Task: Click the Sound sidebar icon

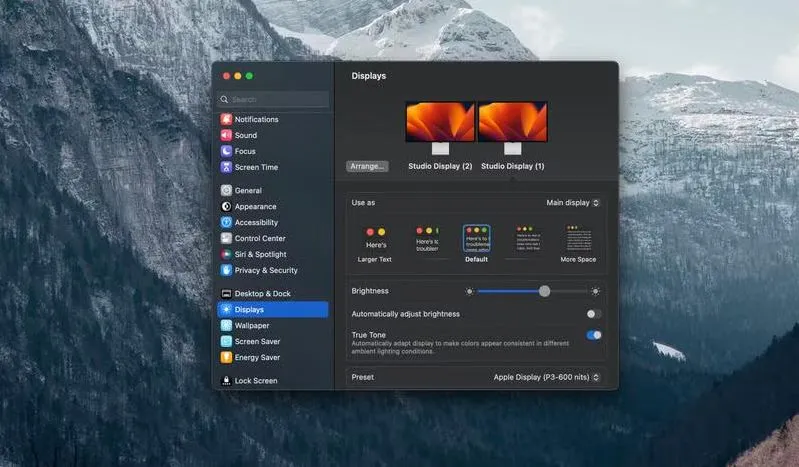Action: point(226,135)
